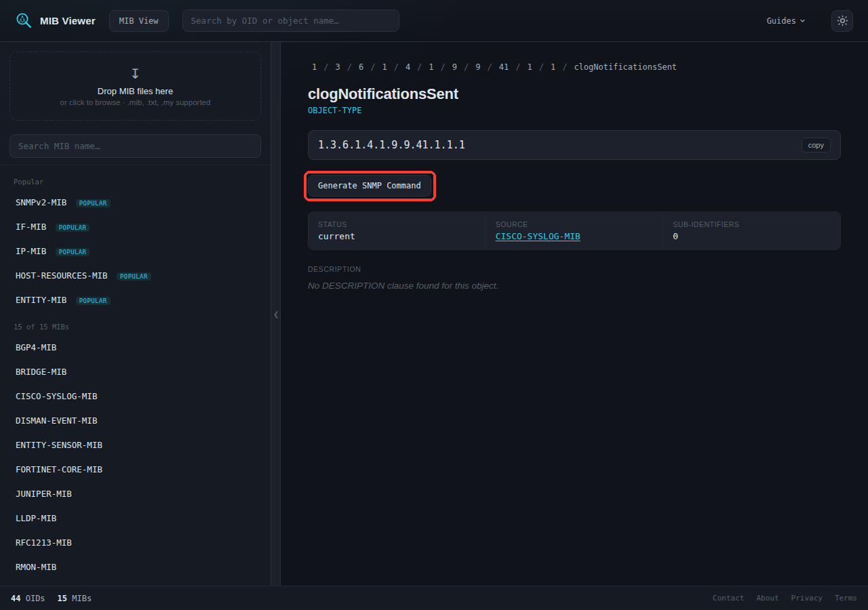Select IP-MIB in popular list

[135, 251]
